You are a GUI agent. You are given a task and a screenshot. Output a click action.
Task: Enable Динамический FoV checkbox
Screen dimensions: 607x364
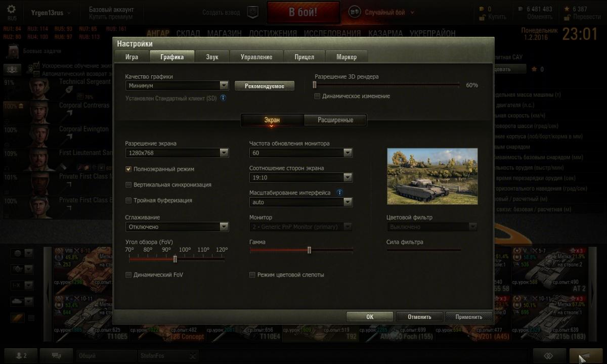pyautogui.click(x=128, y=275)
